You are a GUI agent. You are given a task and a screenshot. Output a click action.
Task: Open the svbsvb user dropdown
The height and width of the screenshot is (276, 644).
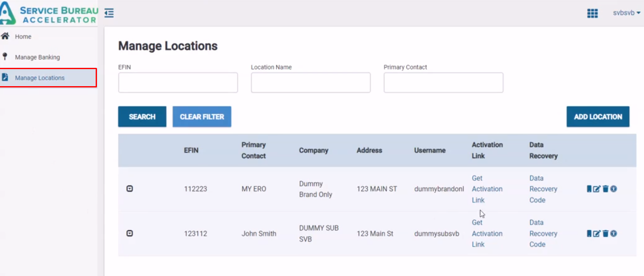tap(626, 13)
